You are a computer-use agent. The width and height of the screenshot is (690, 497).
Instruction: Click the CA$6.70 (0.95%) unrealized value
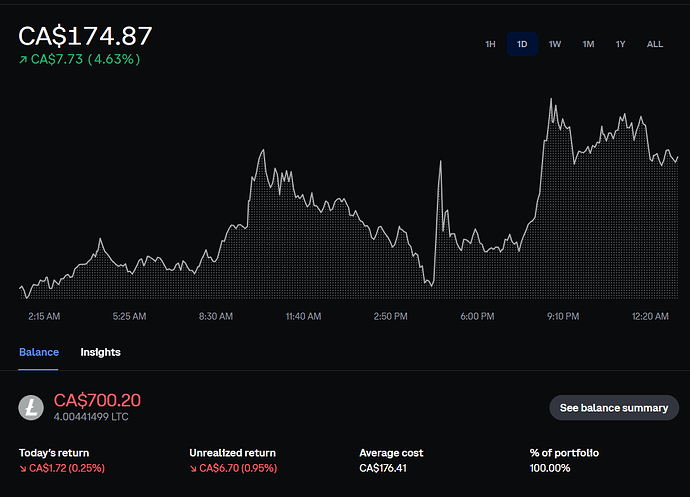[x=233, y=468]
